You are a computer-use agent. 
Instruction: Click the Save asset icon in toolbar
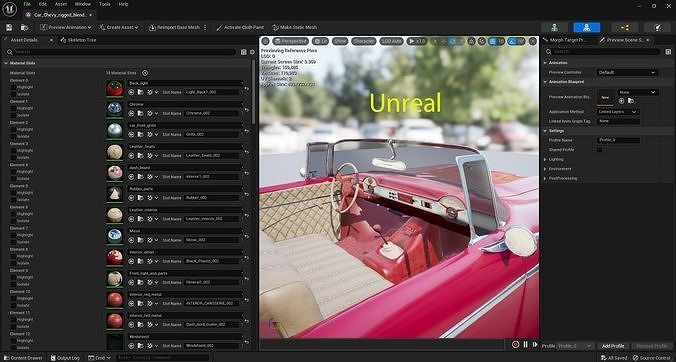[x=9, y=27]
